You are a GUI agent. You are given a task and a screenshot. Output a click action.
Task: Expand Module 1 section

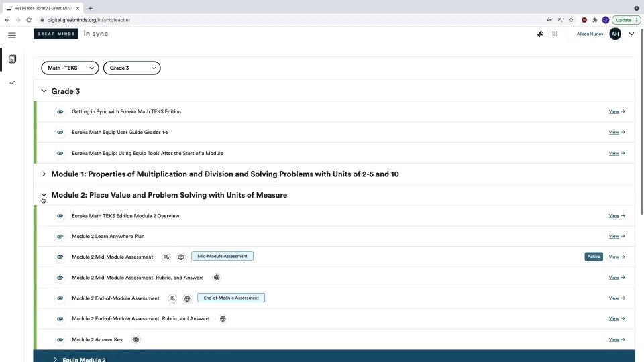pos(44,174)
